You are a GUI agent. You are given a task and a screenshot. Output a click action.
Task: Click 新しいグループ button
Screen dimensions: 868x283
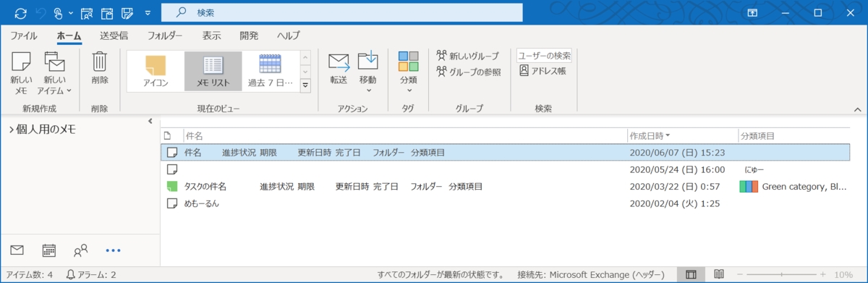[x=467, y=56]
